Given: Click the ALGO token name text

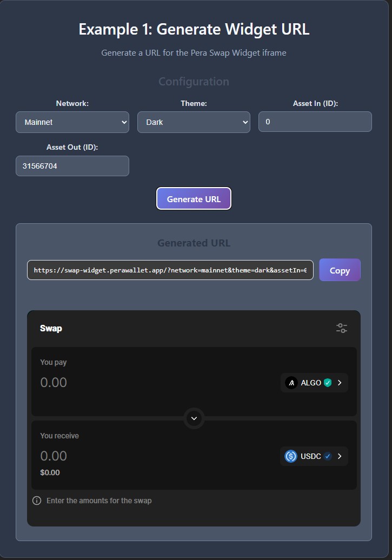Looking at the screenshot, I should tap(311, 383).
